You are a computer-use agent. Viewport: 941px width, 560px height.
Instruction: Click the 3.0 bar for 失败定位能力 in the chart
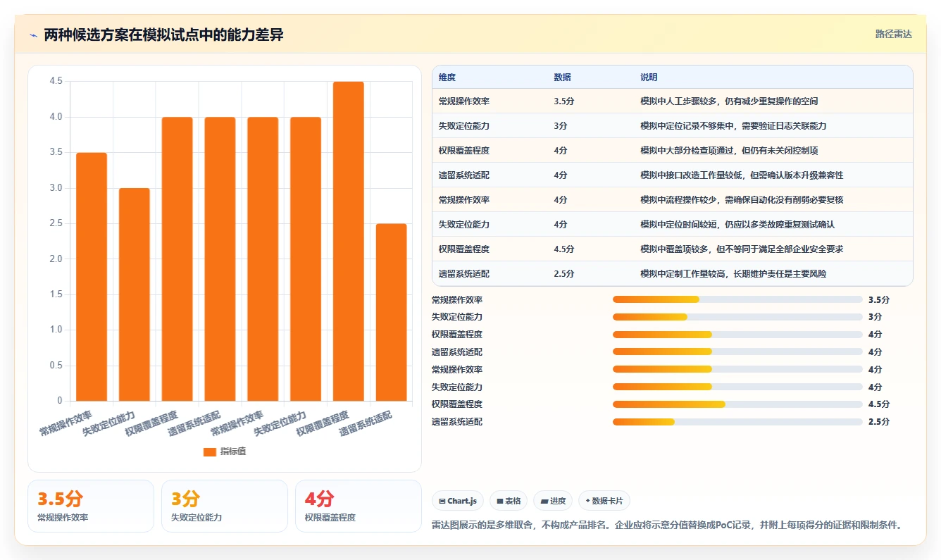point(135,294)
